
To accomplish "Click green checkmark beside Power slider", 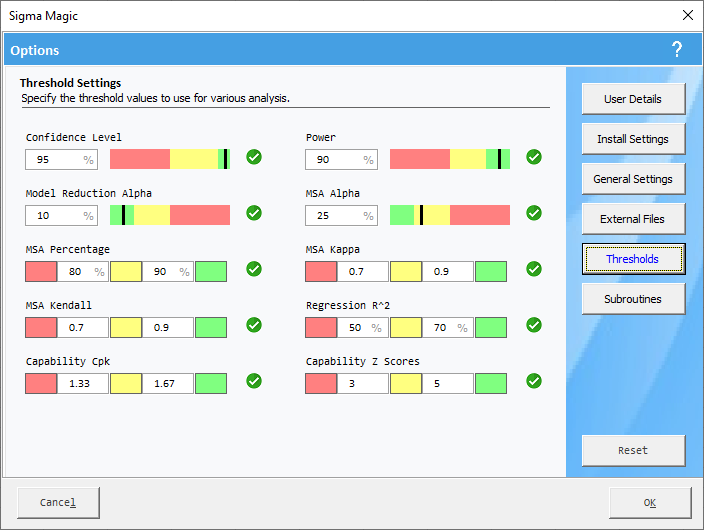I will tap(534, 157).
